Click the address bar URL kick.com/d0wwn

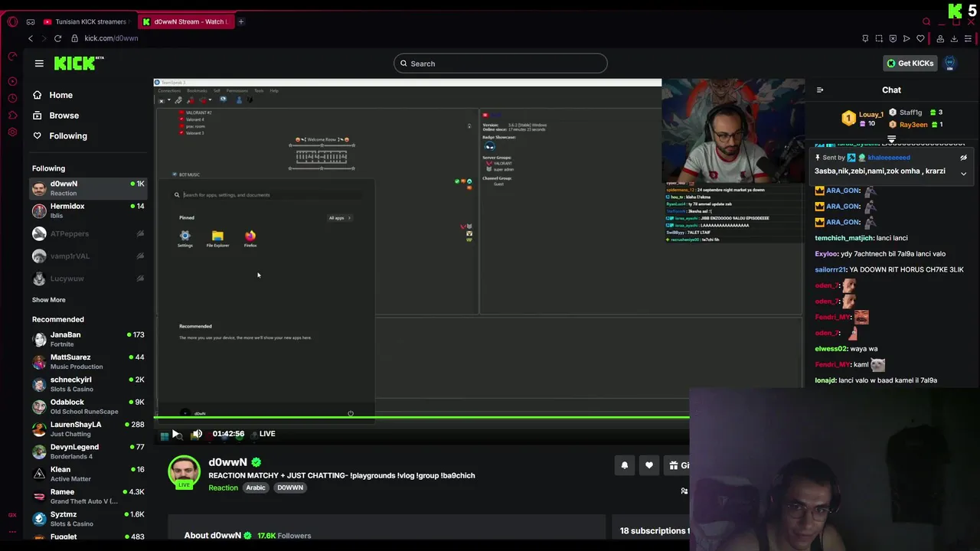click(x=112, y=38)
